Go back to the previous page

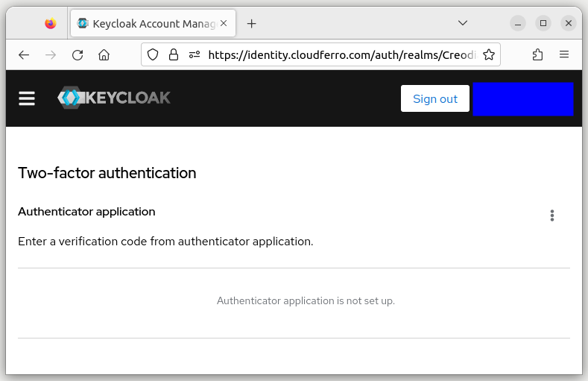pyautogui.click(x=24, y=54)
